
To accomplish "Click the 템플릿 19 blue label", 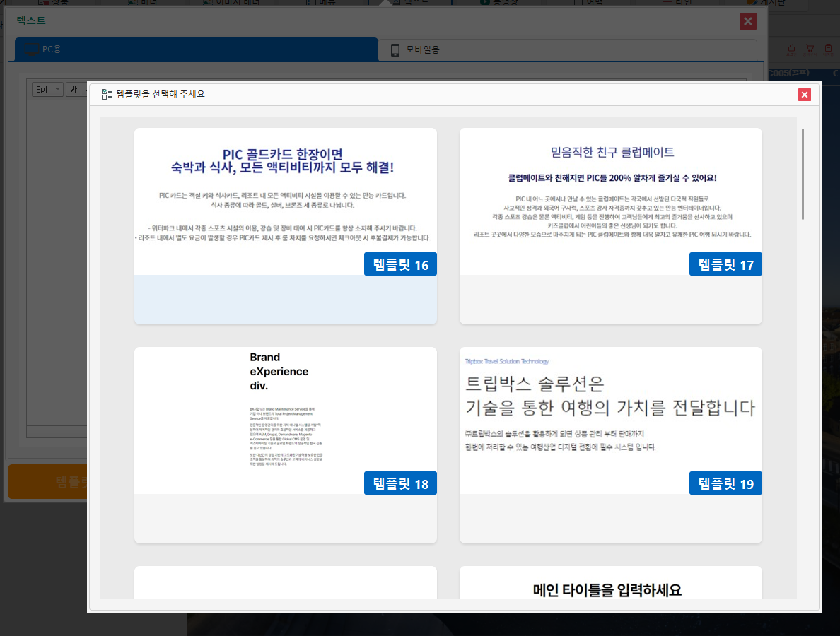I will pos(725,483).
